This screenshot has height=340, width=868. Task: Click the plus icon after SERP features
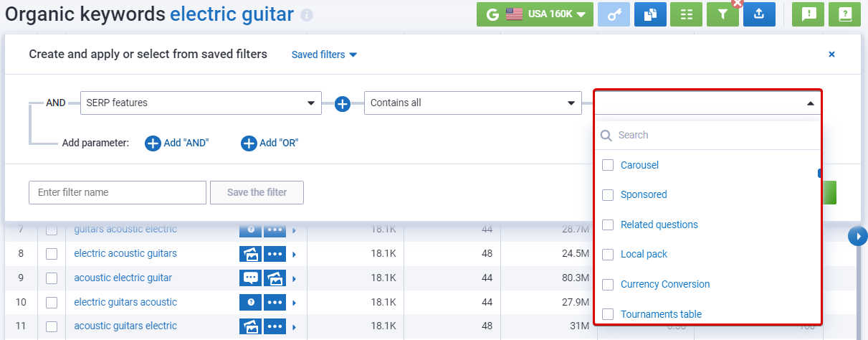(343, 103)
